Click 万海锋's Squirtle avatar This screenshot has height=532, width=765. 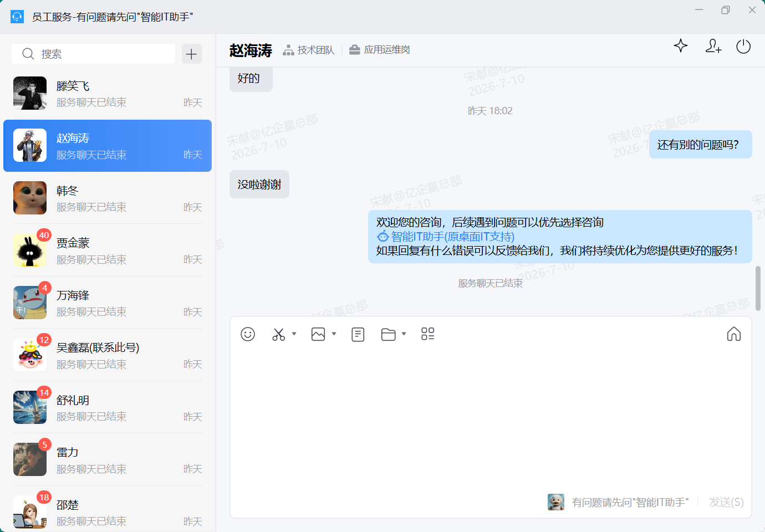click(30, 303)
